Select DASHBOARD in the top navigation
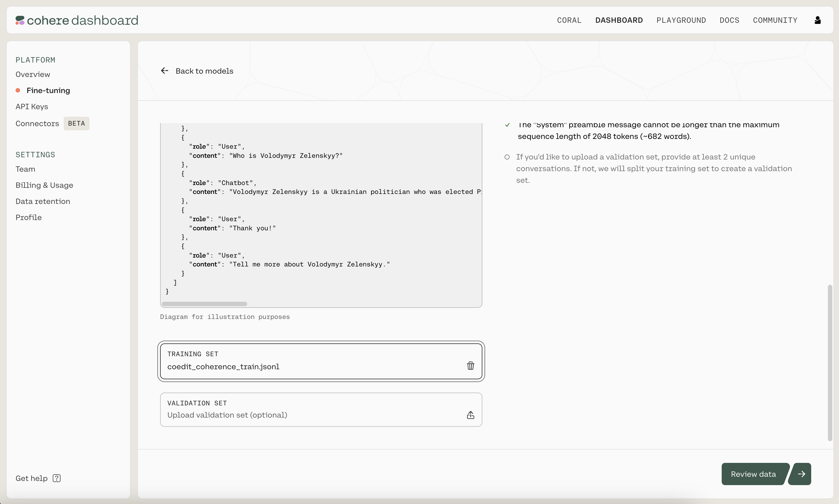 click(619, 20)
